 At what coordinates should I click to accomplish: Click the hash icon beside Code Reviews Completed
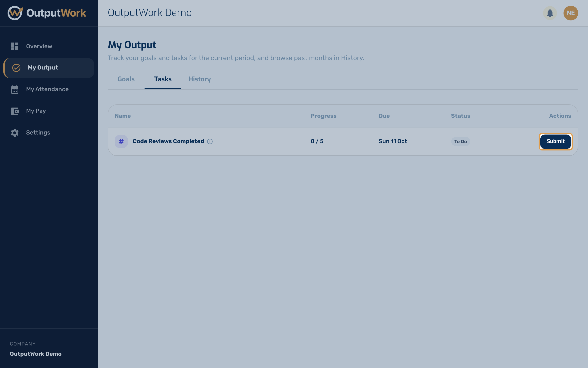(121, 141)
